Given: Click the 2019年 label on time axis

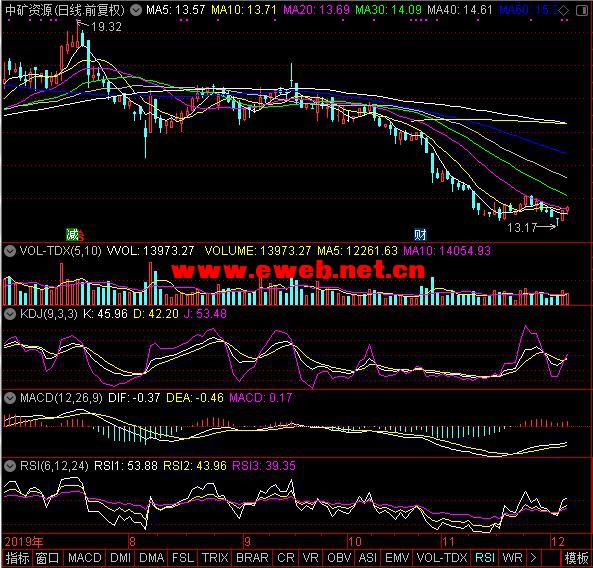Looking at the screenshot, I should pyautogui.click(x=24, y=542).
